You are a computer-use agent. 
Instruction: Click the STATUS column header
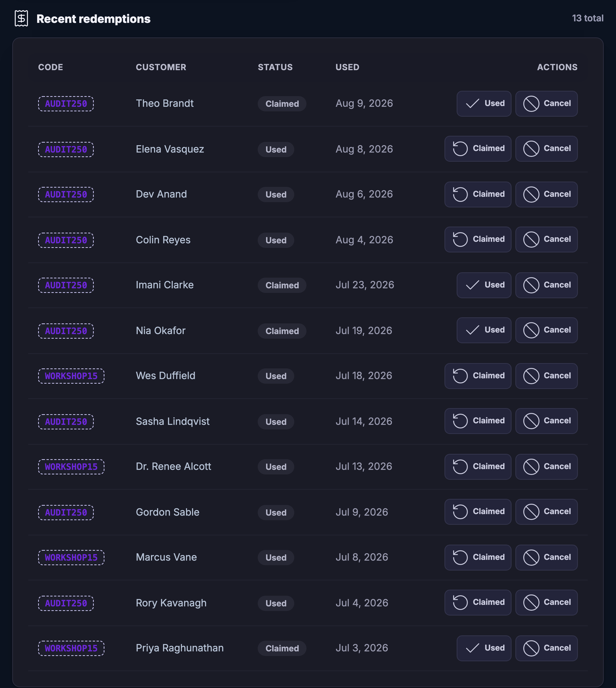[x=275, y=67]
